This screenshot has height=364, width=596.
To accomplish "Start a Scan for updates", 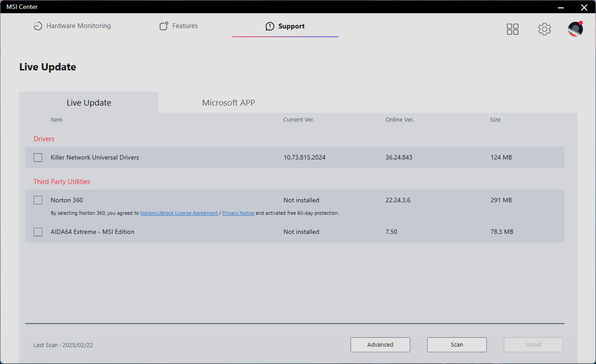I will tap(457, 344).
